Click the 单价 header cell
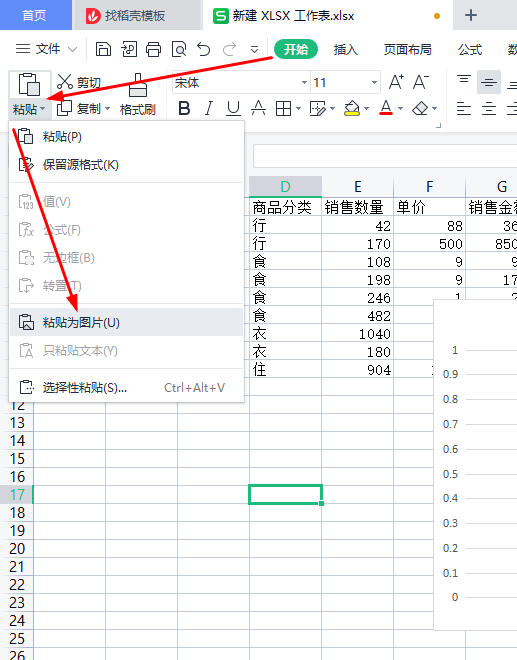 (x=429, y=207)
